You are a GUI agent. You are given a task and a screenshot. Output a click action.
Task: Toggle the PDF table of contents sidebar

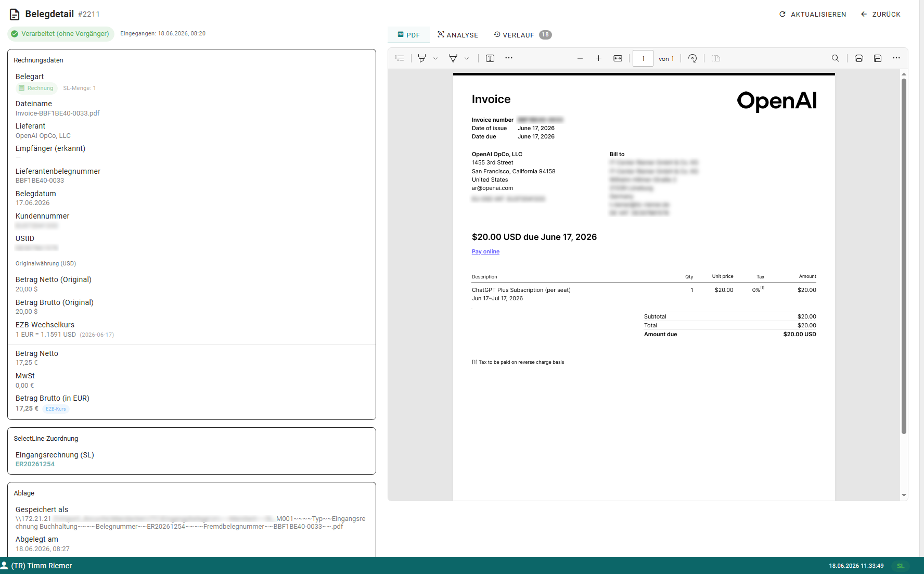coord(400,58)
